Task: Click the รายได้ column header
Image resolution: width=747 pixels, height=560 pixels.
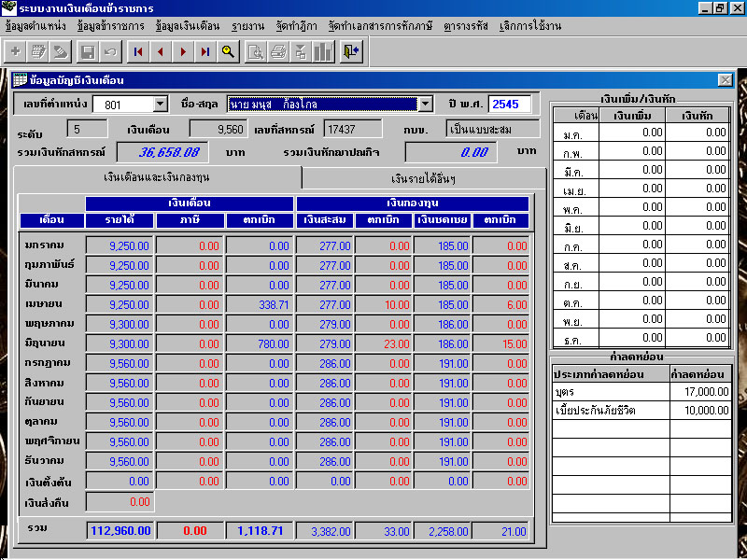Action: tap(120, 220)
